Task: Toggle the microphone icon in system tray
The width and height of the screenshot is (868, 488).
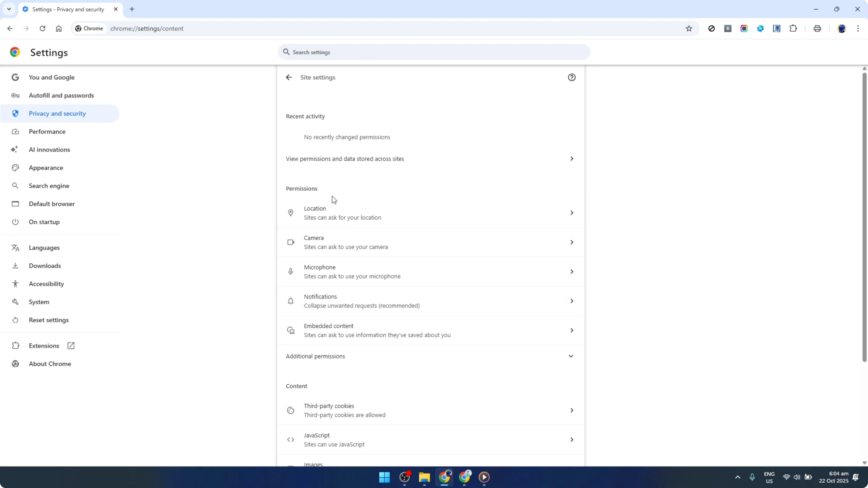Action: [752, 477]
